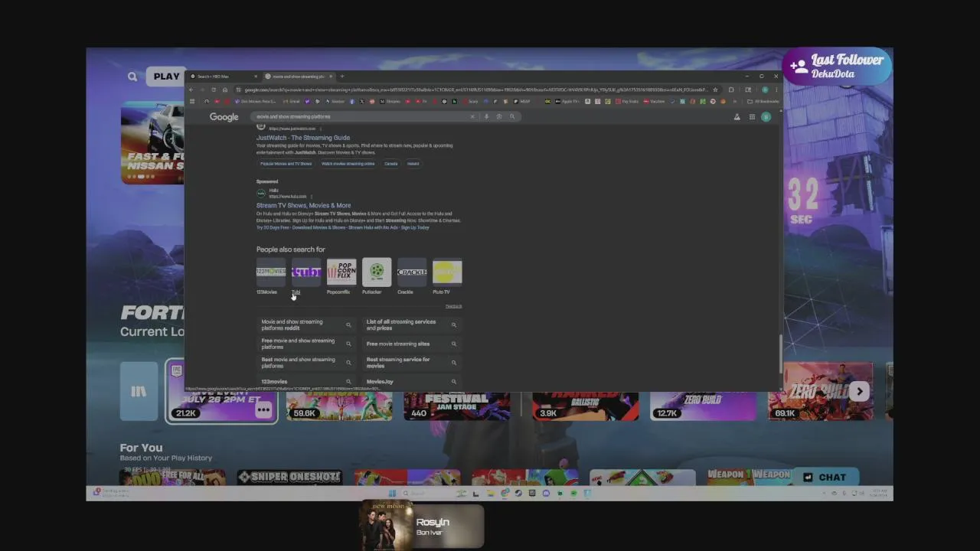The width and height of the screenshot is (980, 551).
Task: Start voice search with microphone icon
Action: click(486, 116)
